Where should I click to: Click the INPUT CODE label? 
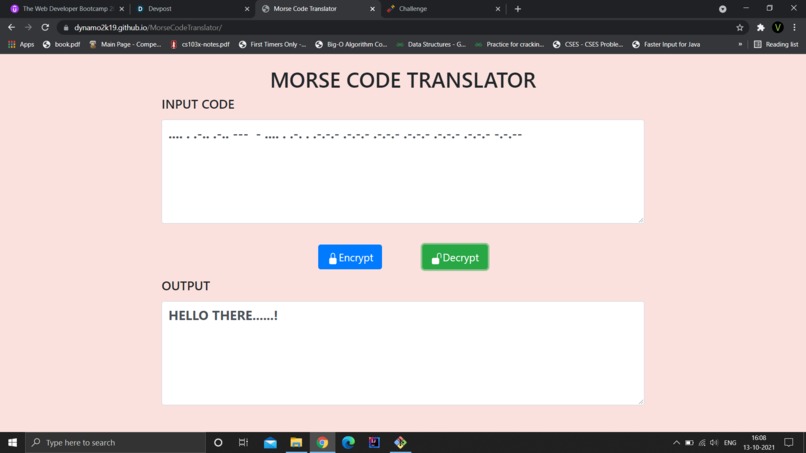198,104
